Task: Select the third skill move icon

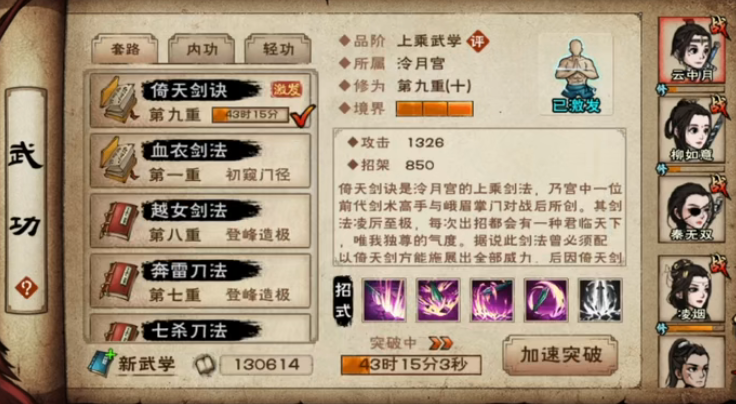Action: pos(492,300)
